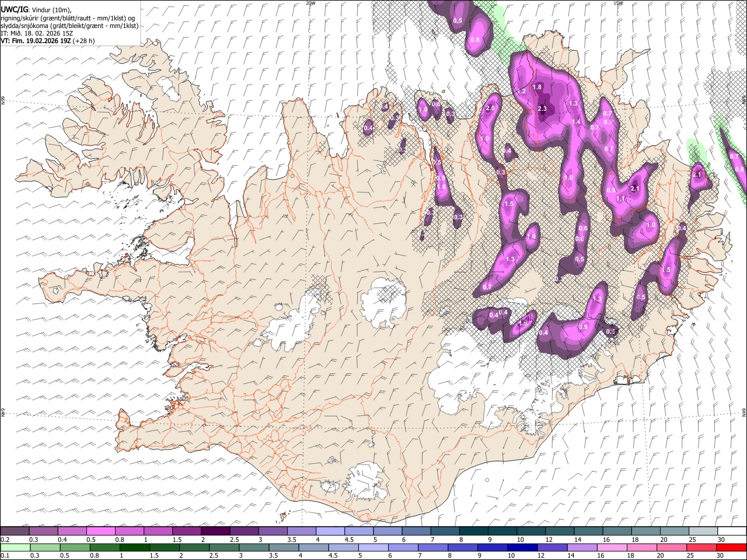
Task: Click the 1.4 snowfall value label
Action: tap(577, 122)
